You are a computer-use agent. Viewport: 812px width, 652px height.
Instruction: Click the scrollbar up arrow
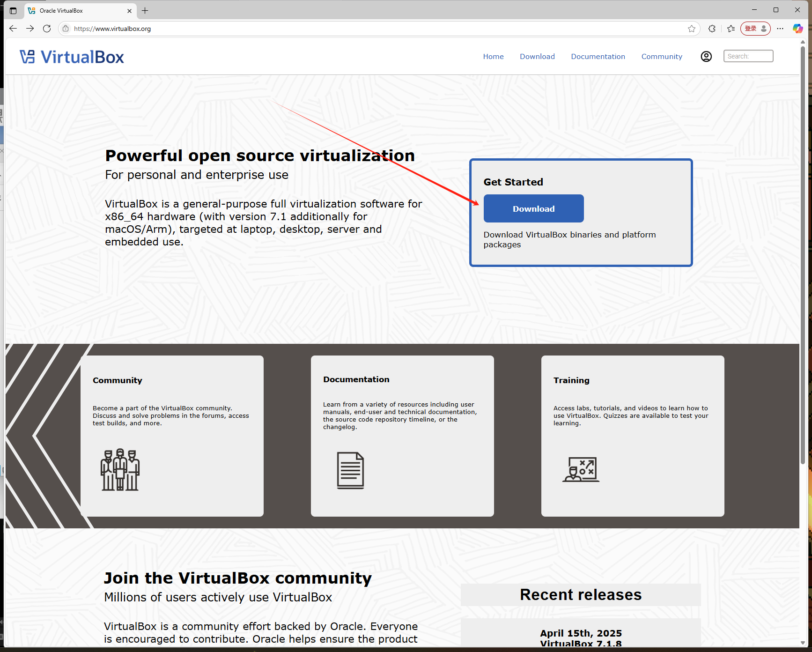click(803, 42)
